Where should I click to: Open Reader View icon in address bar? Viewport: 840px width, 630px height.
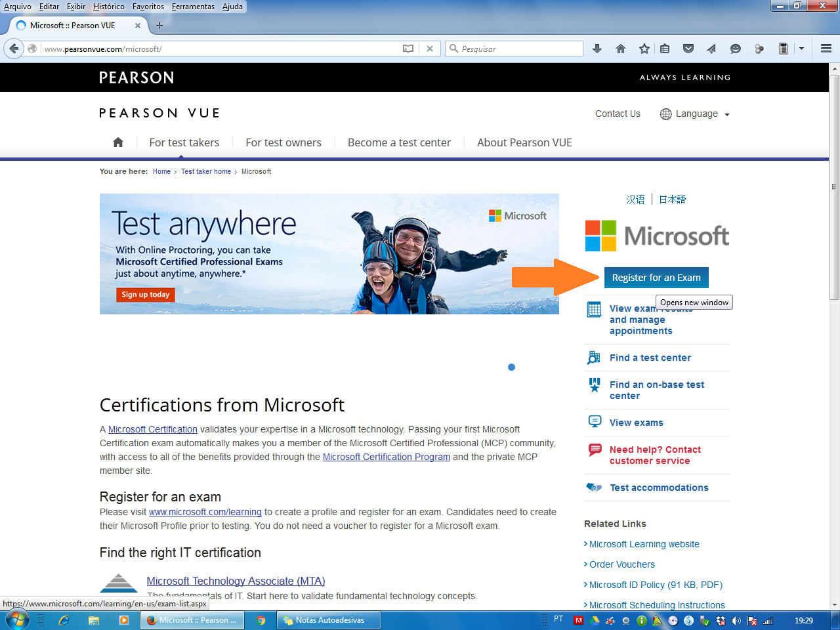408,49
